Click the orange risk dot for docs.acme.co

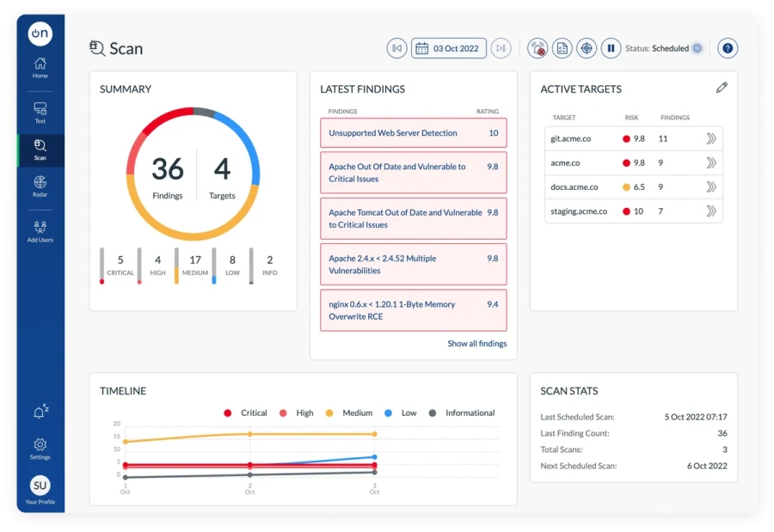tap(626, 187)
